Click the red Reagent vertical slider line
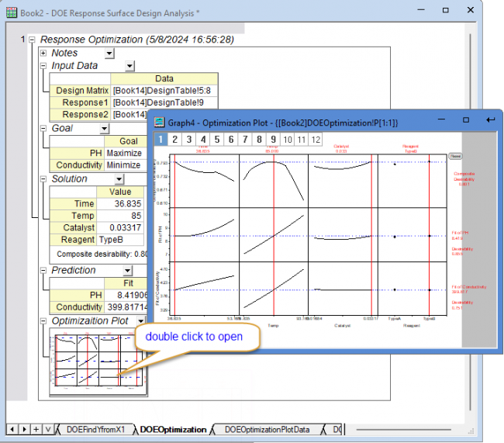 (x=429, y=235)
